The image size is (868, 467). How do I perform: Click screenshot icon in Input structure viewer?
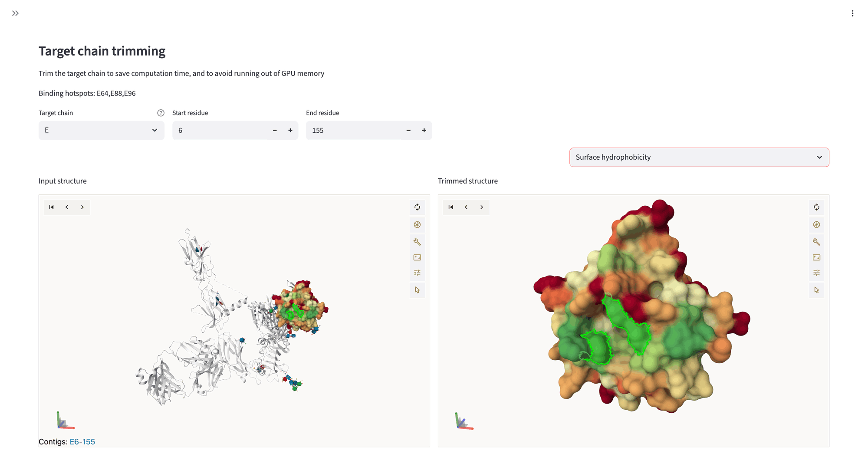click(417, 225)
